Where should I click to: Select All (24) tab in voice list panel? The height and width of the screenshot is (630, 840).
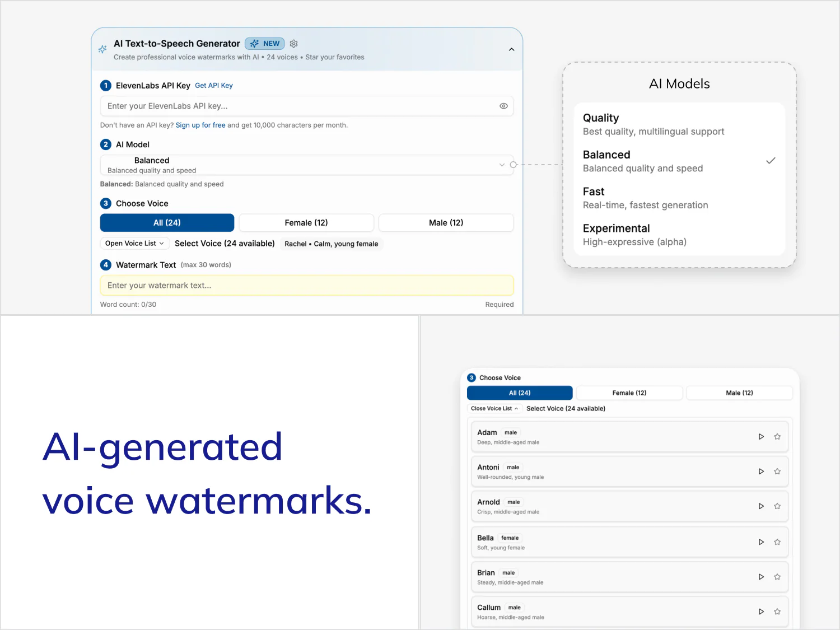pos(520,393)
